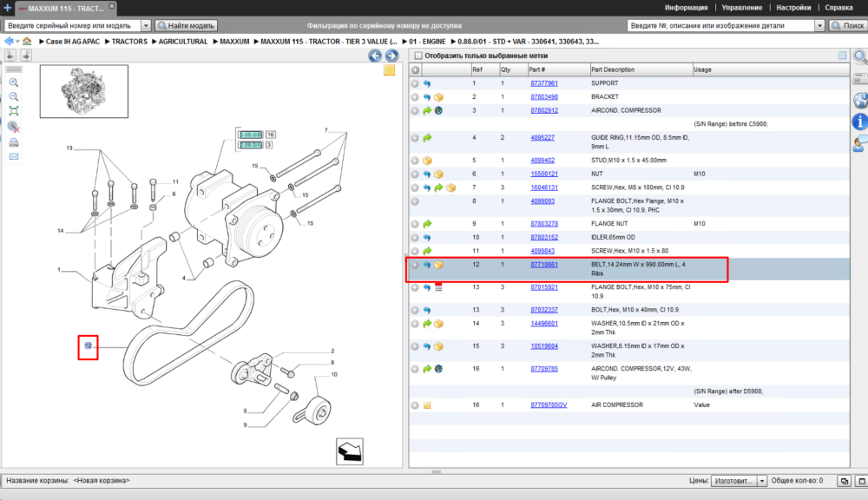Expand the AGRICULTURAL breadcrumb
The width and height of the screenshot is (868, 500).
pyautogui.click(x=155, y=42)
